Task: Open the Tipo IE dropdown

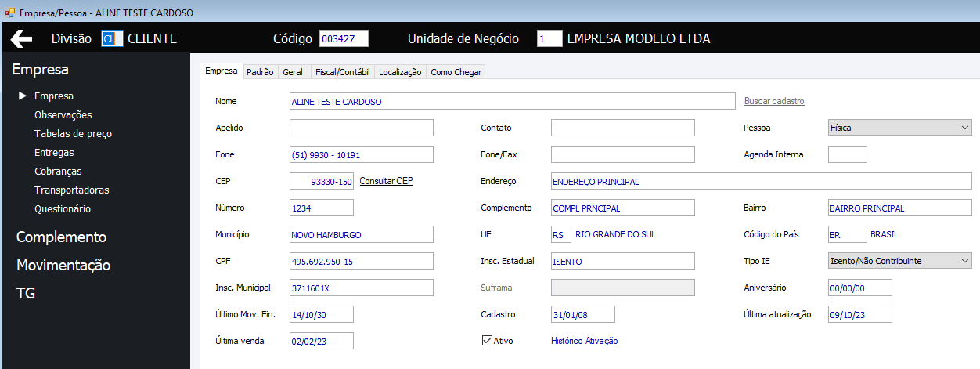Action: pyautogui.click(x=900, y=261)
